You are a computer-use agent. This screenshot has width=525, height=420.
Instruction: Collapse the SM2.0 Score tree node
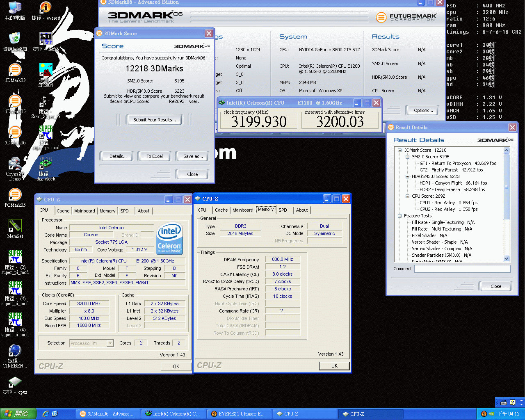coord(407,157)
